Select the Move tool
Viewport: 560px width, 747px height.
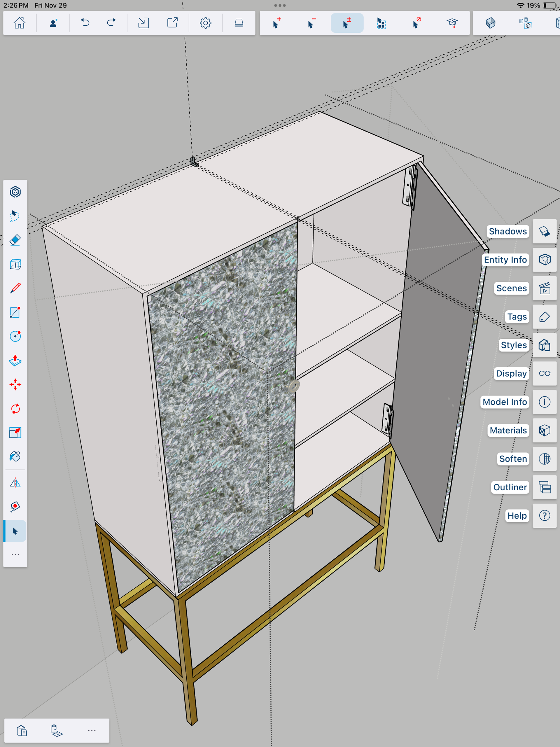click(15, 385)
